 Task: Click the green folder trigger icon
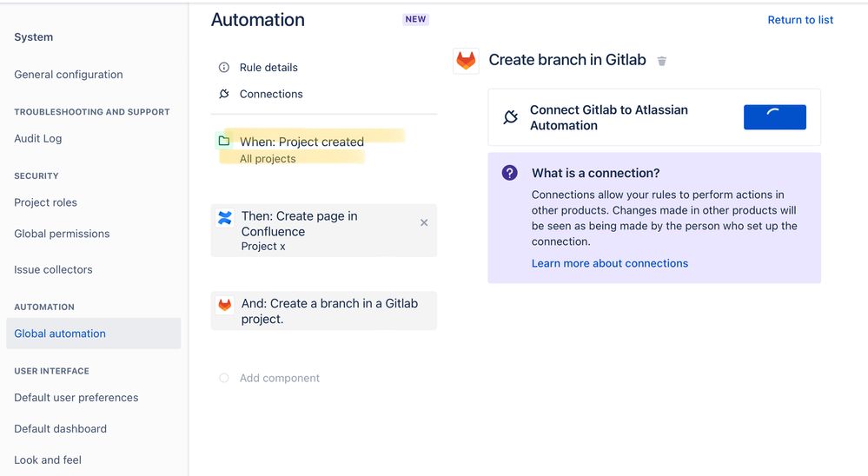click(223, 141)
